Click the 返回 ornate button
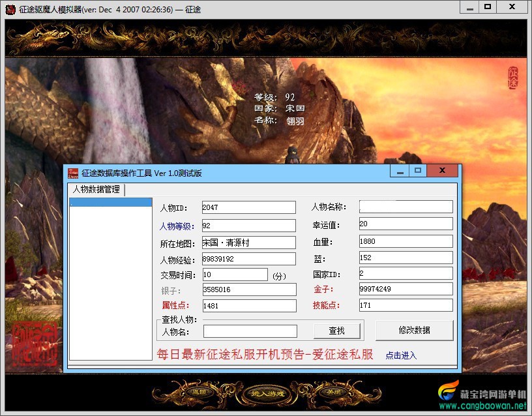 tap(199, 393)
